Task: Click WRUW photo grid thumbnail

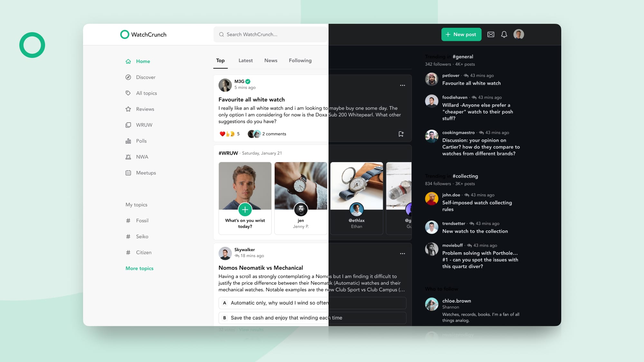Action: point(301,186)
